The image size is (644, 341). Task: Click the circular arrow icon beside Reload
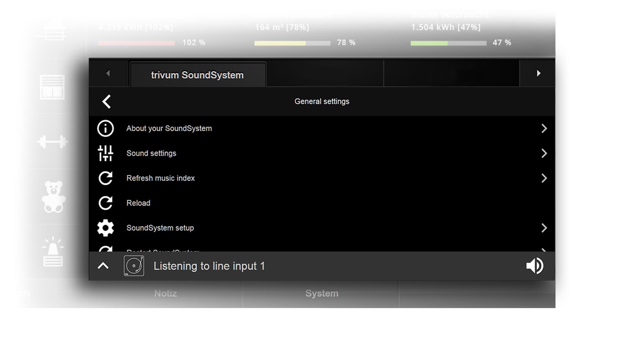pyautogui.click(x=106, y=203)
